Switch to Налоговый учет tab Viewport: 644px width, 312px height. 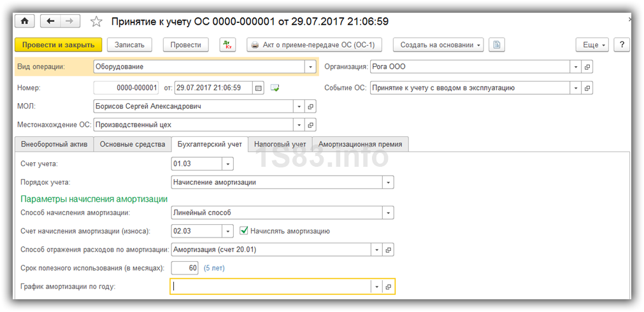(x=280, y=144)
